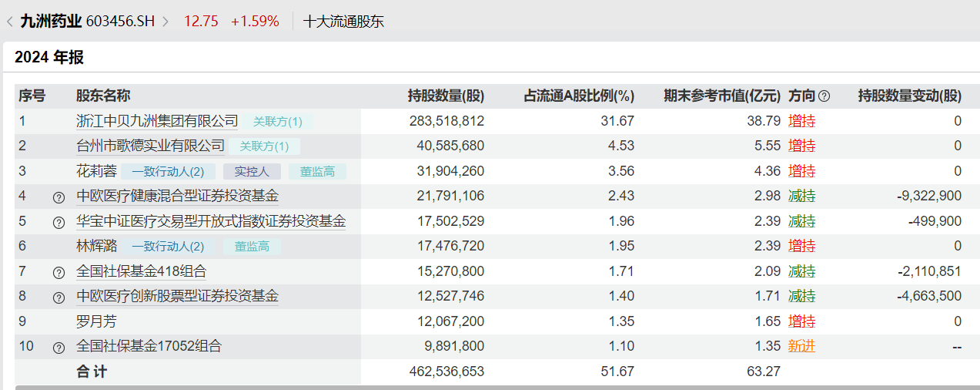Screen dimensions: 980x390
Task: Click question icon for 华宝中证医疗交易型开放式指数证券投资基金
Action: coord(59,223)
